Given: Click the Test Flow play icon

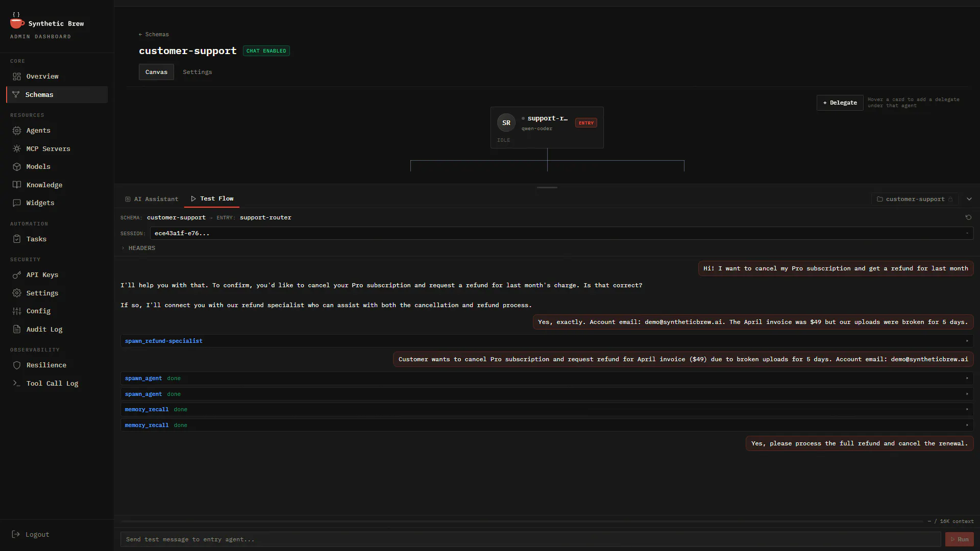Looking at the screenshot, I should point(193,199).
